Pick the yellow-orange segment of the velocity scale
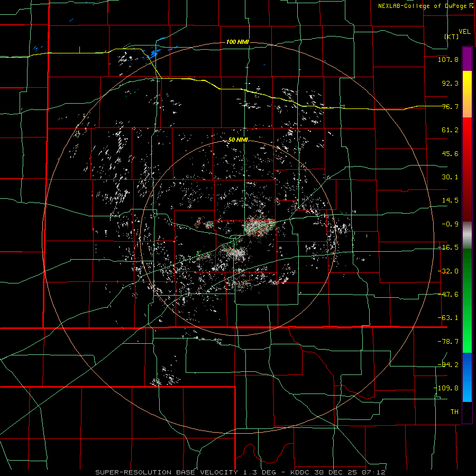 coord(467,94)
